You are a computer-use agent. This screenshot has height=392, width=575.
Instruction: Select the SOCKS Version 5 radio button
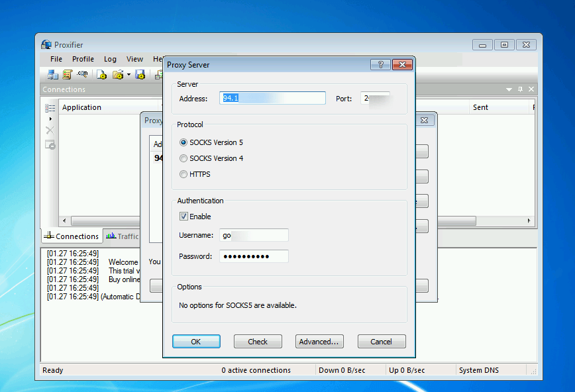click(183, 142)
